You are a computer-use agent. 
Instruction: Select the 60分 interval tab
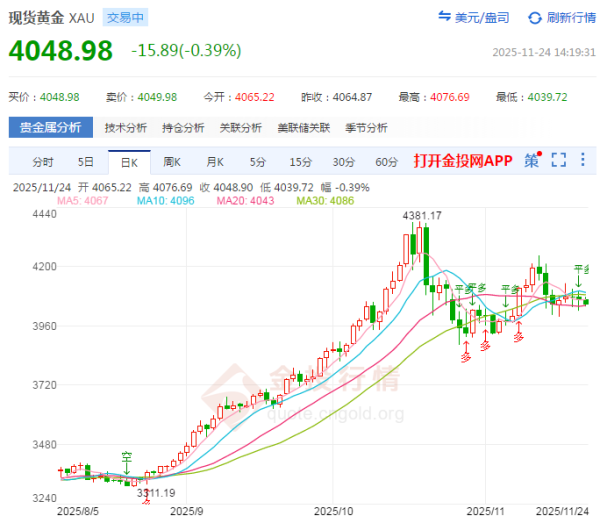pyautogui.click(x=386, y=162)
